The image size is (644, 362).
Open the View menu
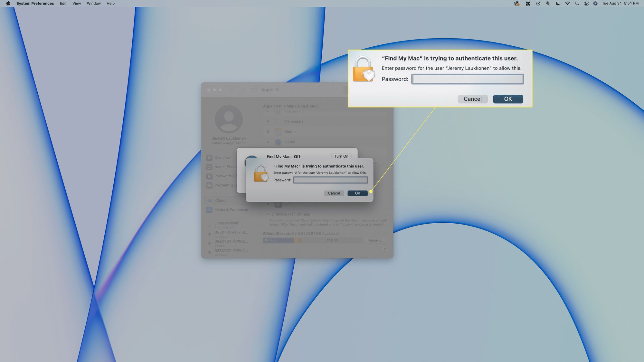pos(77,4)
